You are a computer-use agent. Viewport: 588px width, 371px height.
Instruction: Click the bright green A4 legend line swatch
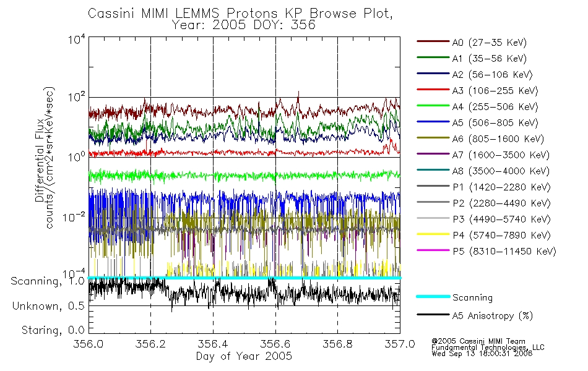pyautogui.click(x=433, y=106)
